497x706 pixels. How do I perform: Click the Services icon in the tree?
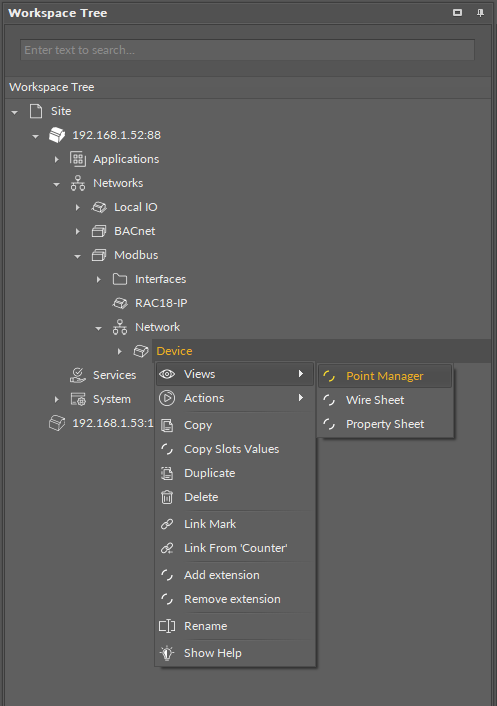coord(77,375)
